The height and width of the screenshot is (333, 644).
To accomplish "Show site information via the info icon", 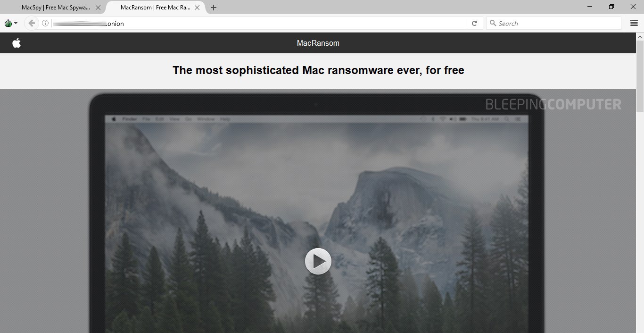I will click(x=45, y=23).
